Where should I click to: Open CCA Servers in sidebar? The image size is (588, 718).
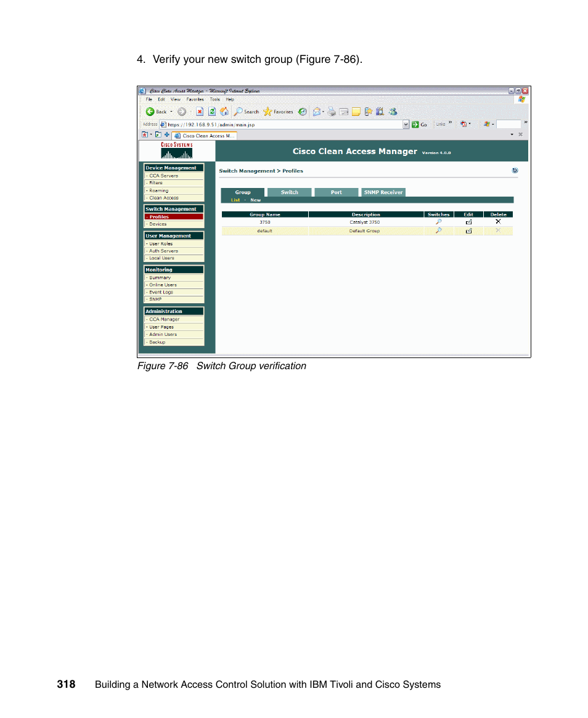(174, 176)
